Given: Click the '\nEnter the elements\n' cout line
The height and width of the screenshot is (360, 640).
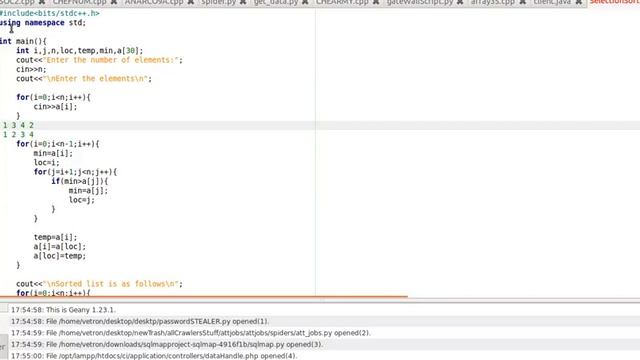Looking at the screenshot, I should pyautogui.click(x=84, y=79).
